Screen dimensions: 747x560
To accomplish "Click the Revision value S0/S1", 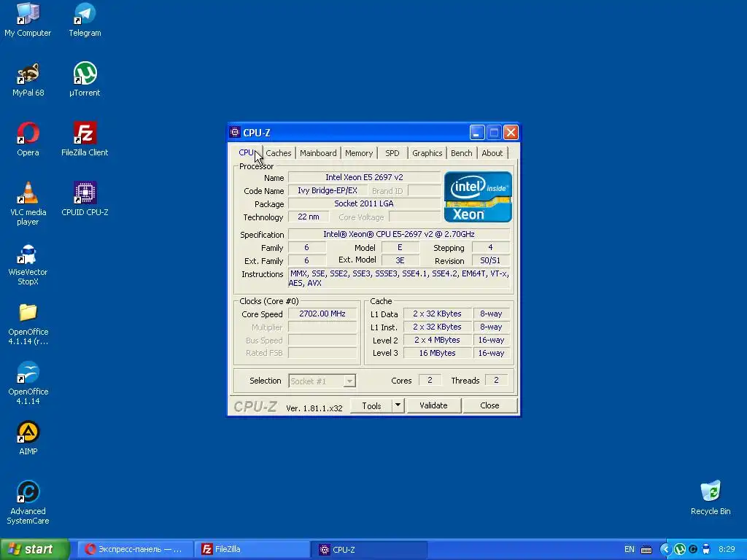I will 490,260.
